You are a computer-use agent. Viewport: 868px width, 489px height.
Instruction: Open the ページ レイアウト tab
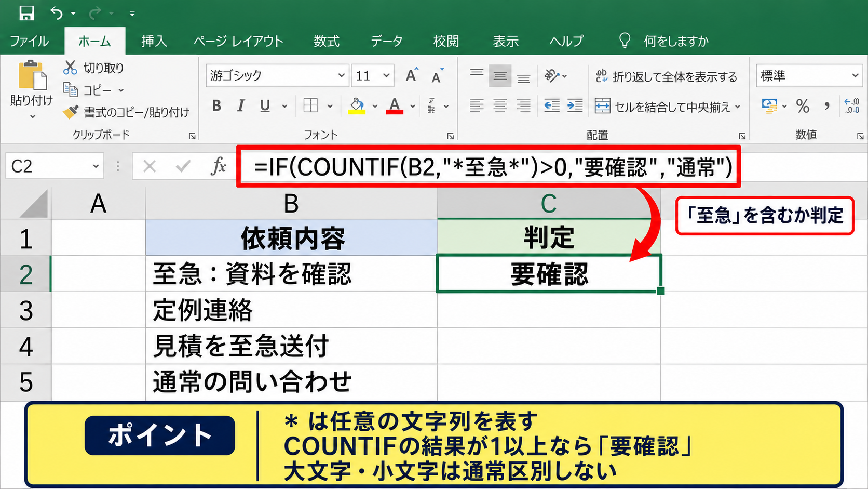pos(238,41)
